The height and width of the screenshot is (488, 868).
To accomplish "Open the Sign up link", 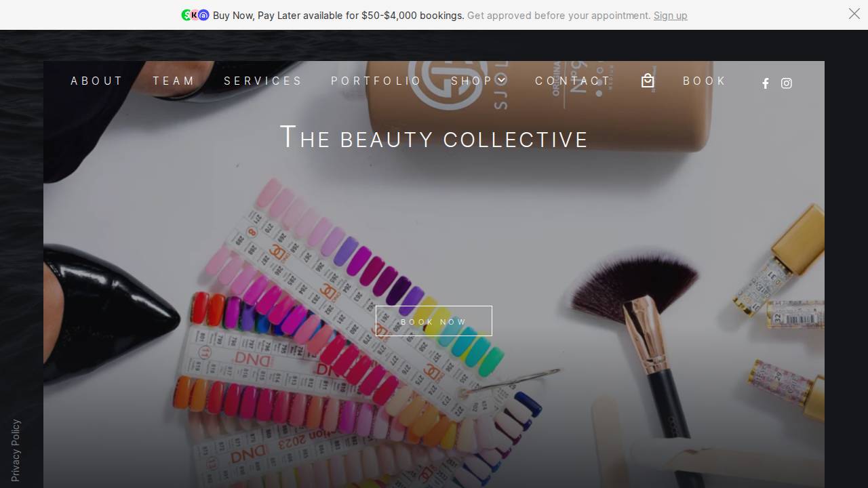I will coord(670,16).
